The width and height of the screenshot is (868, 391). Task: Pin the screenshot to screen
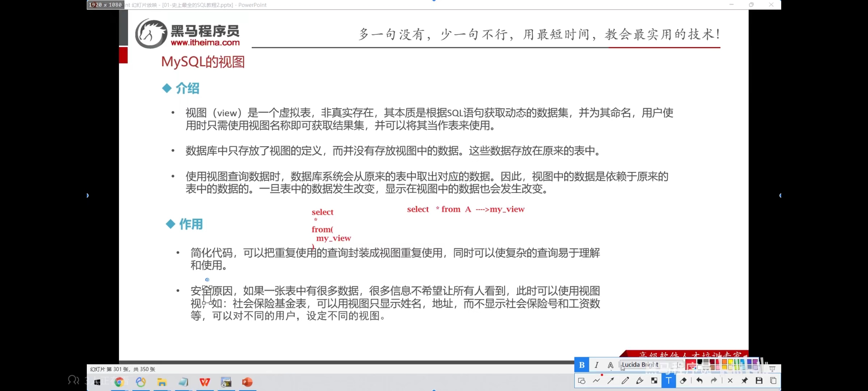pos(744,381)
